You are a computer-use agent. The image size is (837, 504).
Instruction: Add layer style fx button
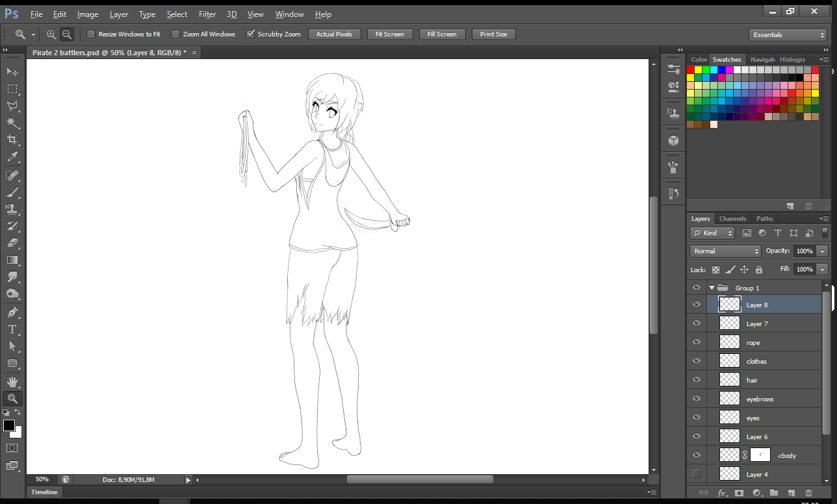(x=721, y=493)
